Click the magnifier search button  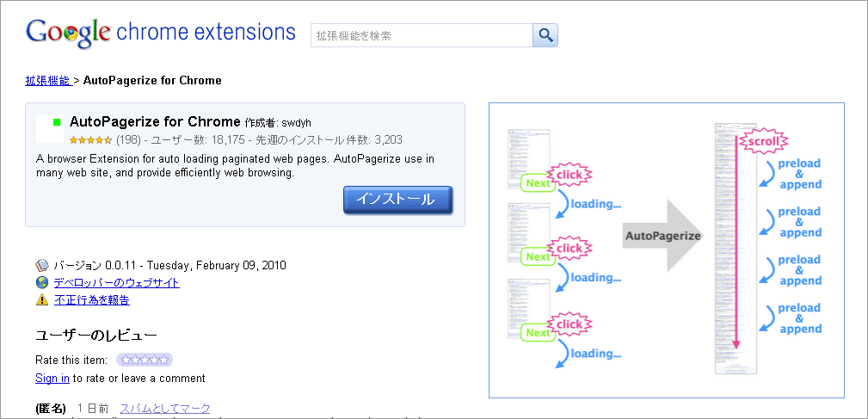click(545, 35)
